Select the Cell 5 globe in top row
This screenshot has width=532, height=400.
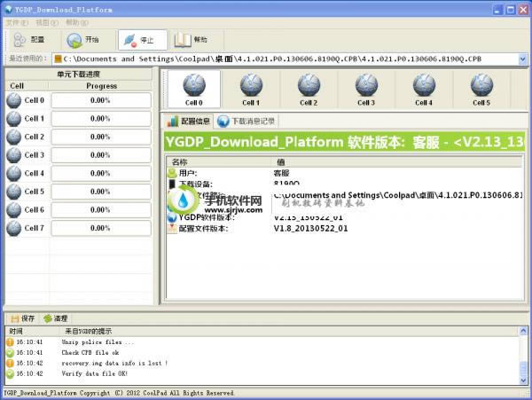[x=481, y=87]
